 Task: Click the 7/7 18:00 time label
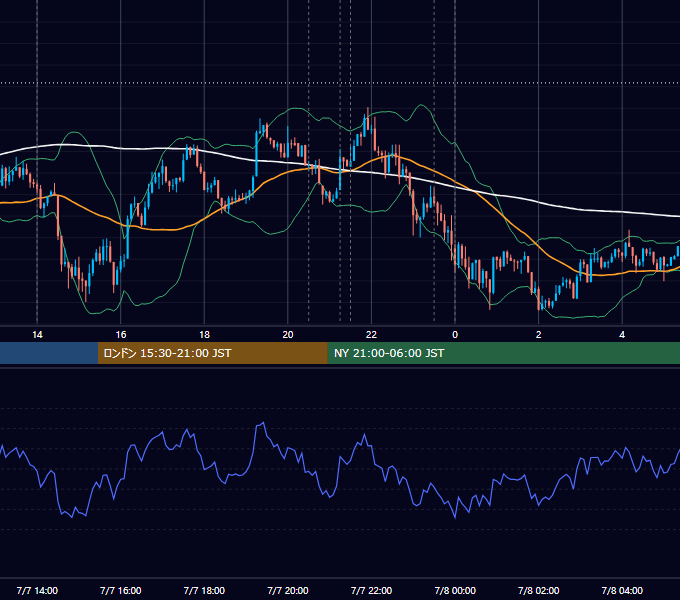pos(204,590)
